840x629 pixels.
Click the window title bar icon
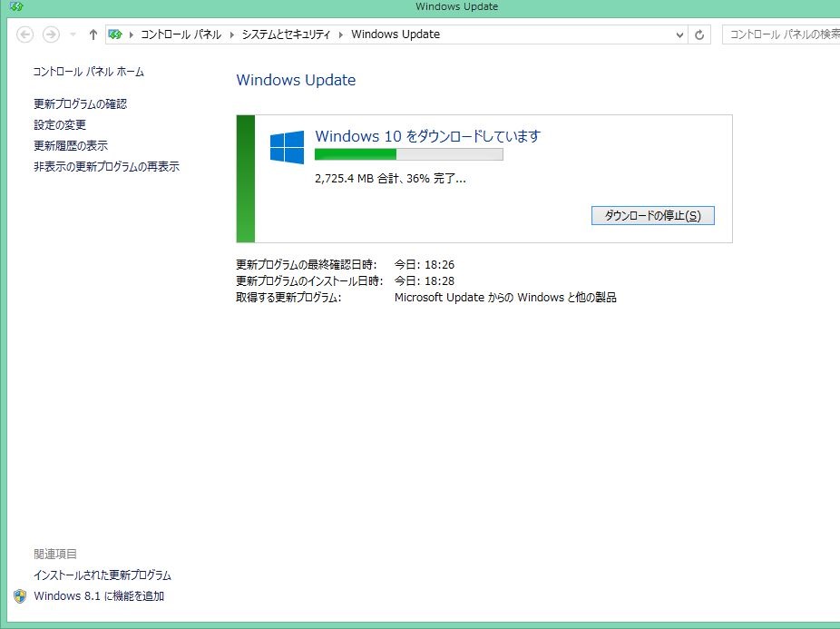pos(16,6)
